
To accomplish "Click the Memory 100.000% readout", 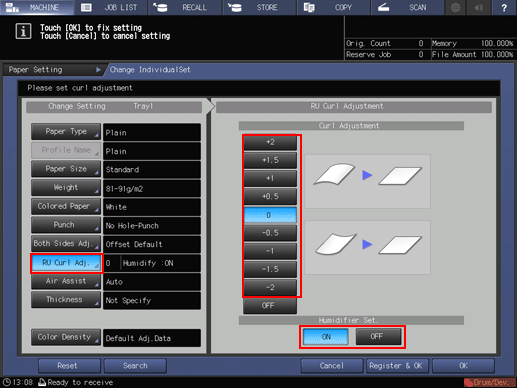I will coord(472,43).
